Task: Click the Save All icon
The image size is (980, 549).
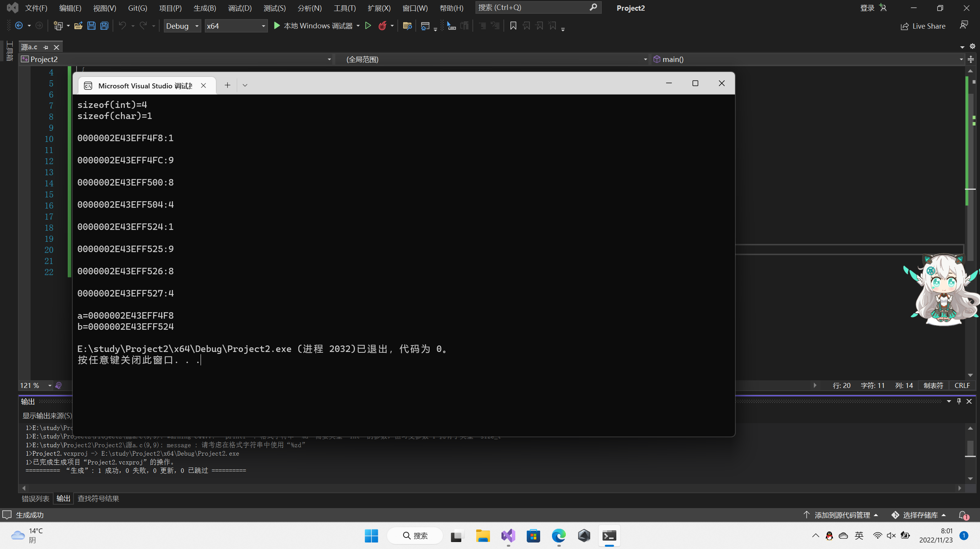Action: (104, 26)
